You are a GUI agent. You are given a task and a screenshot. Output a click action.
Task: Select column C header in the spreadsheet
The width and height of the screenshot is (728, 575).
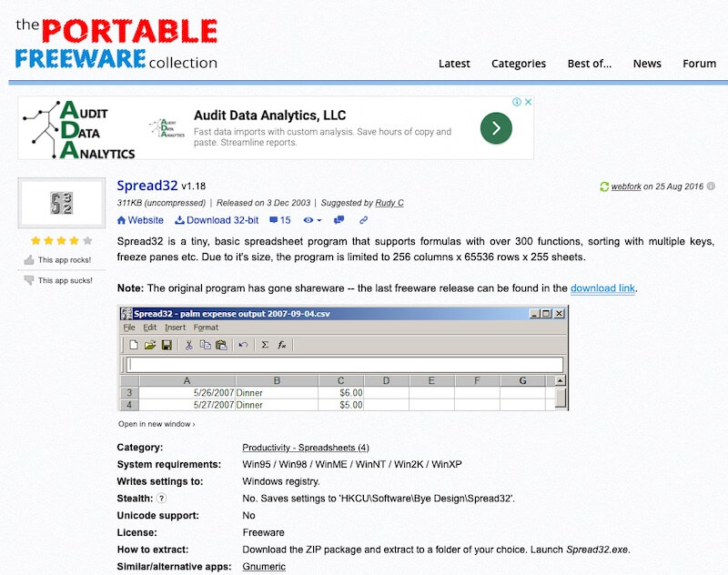(x=340, y=381)
